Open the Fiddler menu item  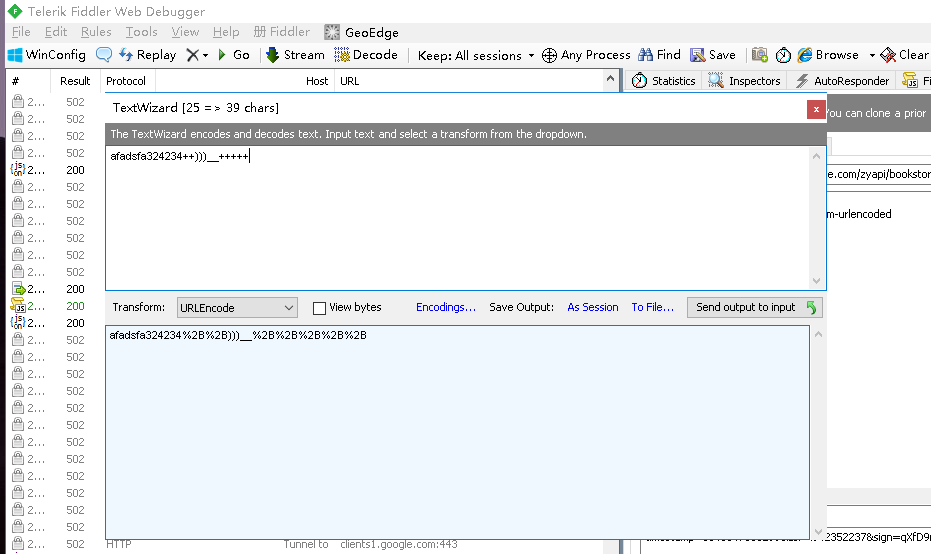(281, 32)
